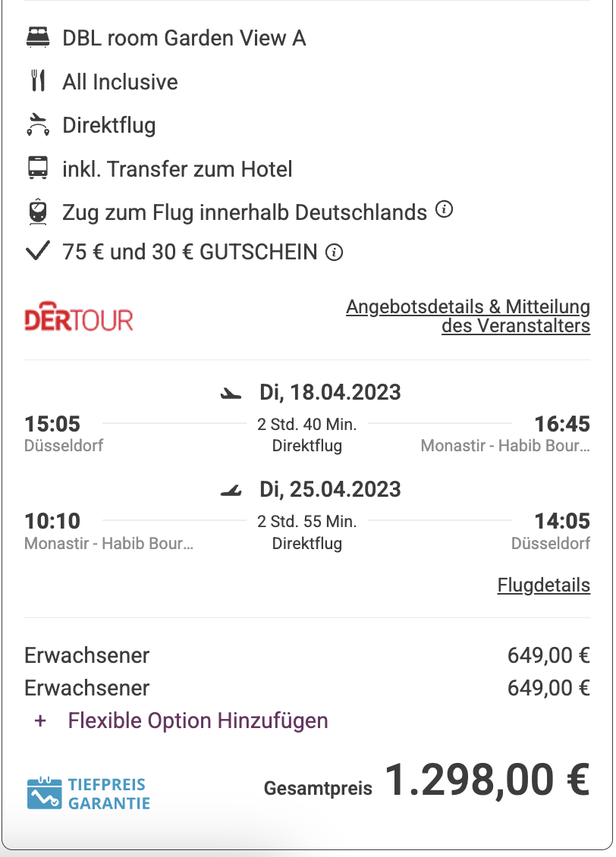Screen dimensions: 616x857
Task: Click the outbound date Di, 18.04.2023
Action: tap(330, 392)
